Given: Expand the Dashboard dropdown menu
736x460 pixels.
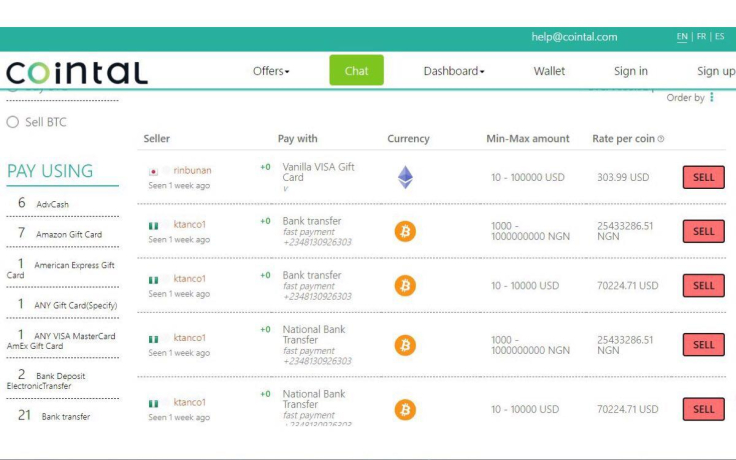Looking at the screenshot, I should click(453, 71).
